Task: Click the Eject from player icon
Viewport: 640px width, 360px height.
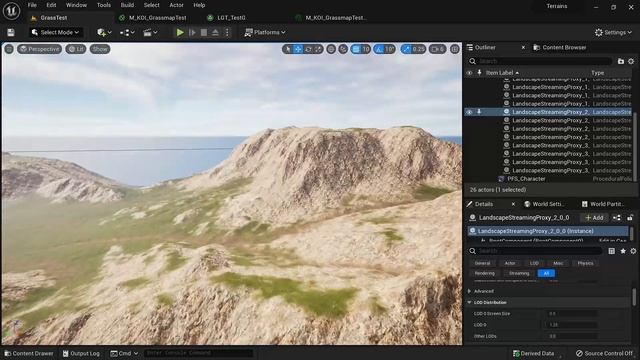Action: 215,32
